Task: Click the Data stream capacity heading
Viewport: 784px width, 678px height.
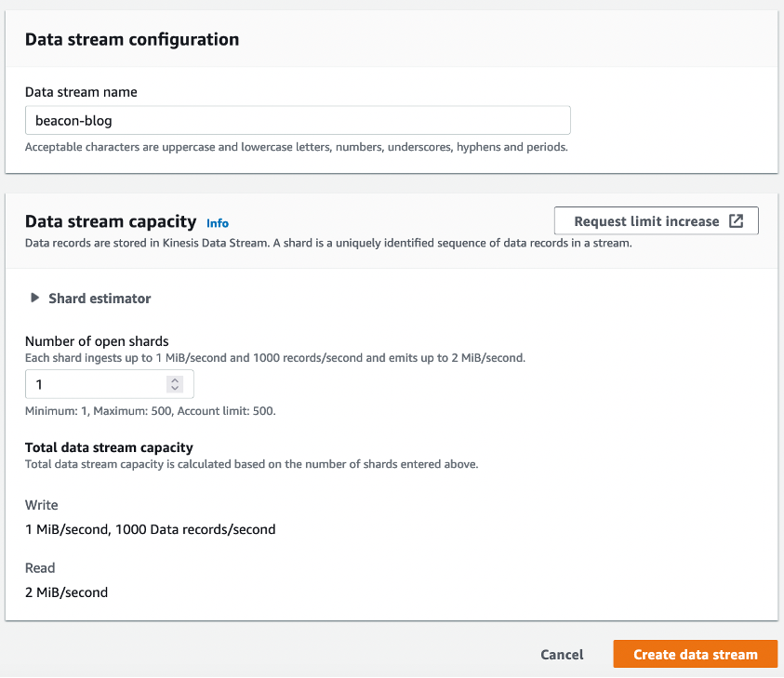Action: point(111,221)
